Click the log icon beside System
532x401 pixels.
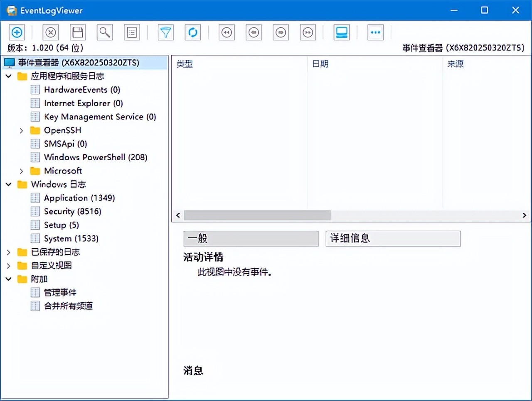pyautogui.click(x=35, y=239)
